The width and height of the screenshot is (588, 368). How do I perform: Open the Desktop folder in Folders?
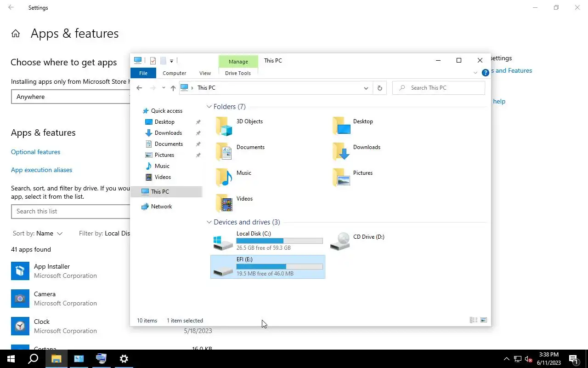click(341, 126)
